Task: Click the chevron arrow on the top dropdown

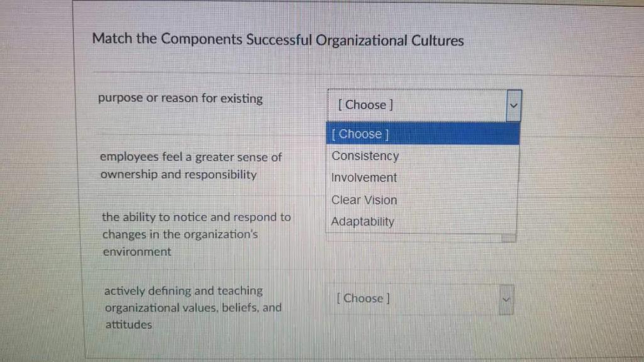Action: click(x=514, y=106)
